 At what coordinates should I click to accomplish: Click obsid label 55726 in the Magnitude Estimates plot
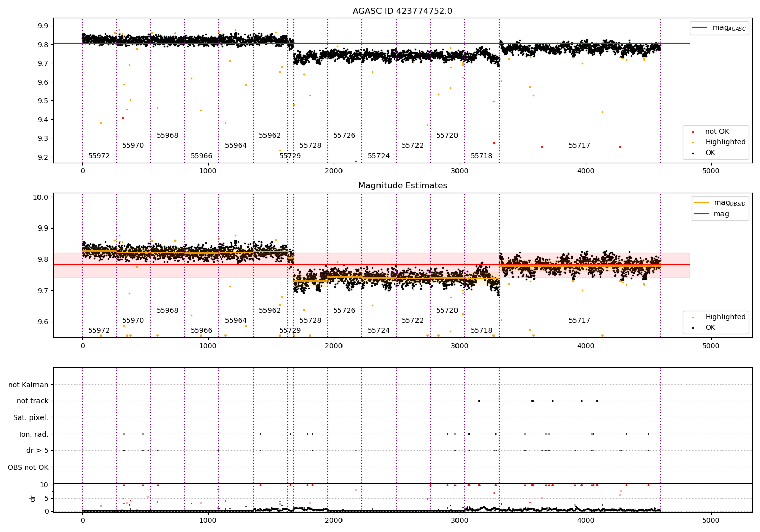pyautogui.click(x=345, y=311)
